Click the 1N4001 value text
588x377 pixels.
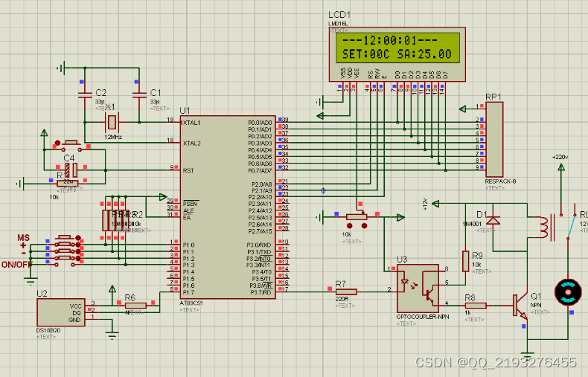472,224
